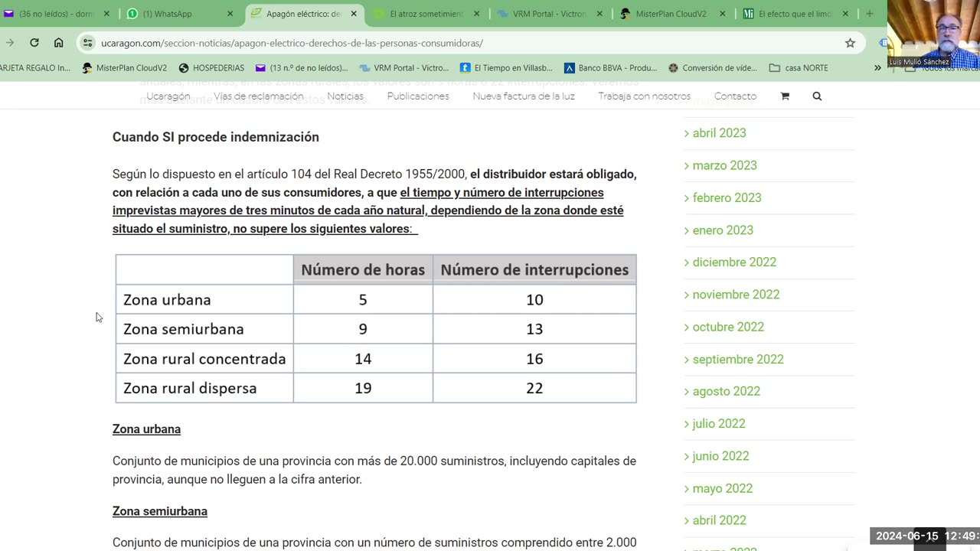980x551 pixels.
Task: Click Zona rural concentrada table cell
Action: (x=204, y=359)
